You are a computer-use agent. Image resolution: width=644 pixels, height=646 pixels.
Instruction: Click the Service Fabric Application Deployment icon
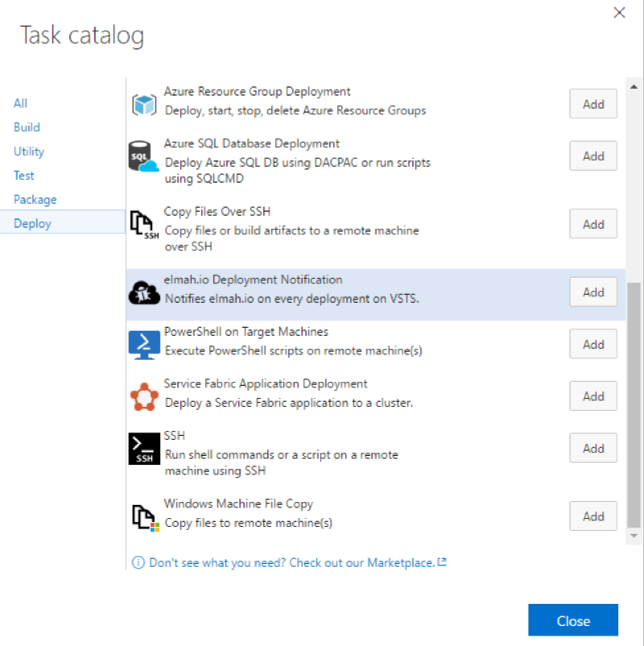coord(143,395)
